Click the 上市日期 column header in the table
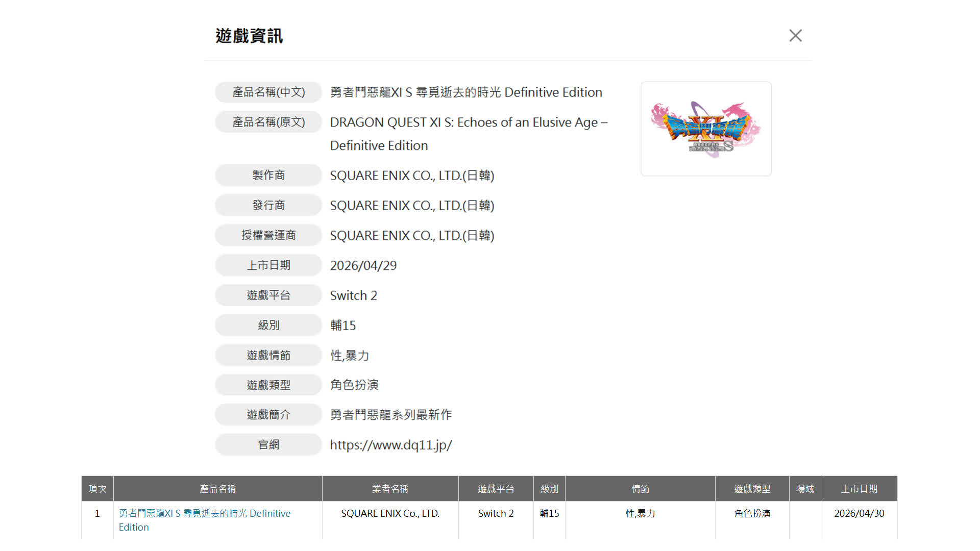Image resolution: width=980 pixels, height=551 pixels. (859, 489)
